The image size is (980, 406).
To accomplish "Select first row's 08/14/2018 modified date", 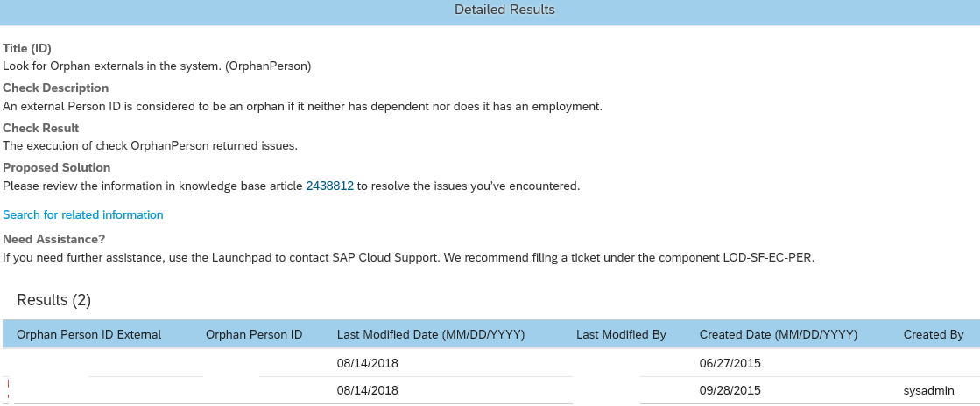I will point(368,363).
